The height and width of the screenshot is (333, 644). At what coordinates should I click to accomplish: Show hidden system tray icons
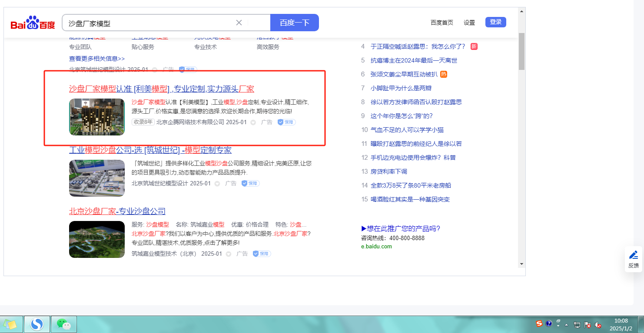coord(566,324)
